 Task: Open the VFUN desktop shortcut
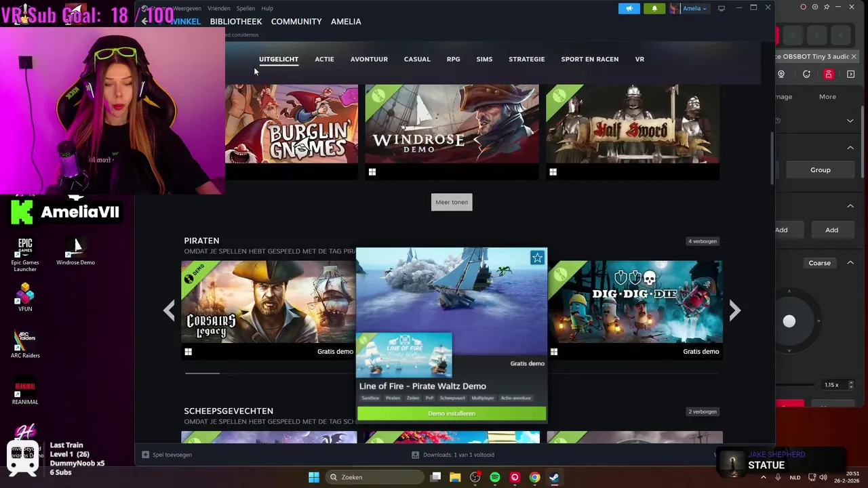tap(25, 298)
